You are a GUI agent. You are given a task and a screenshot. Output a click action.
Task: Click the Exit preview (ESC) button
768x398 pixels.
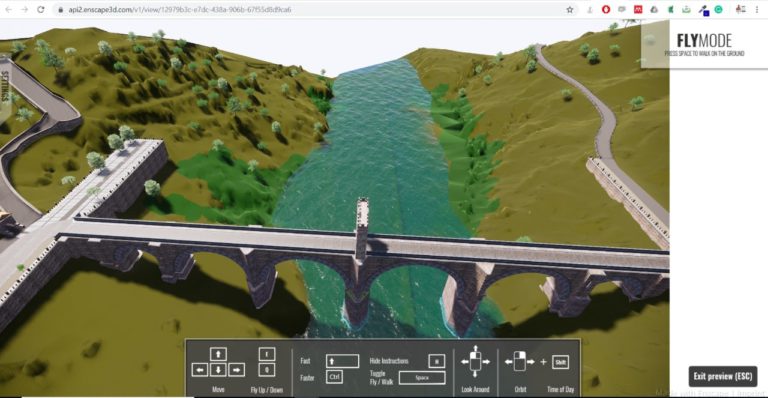pyautogui.click(x=722, y=376)
